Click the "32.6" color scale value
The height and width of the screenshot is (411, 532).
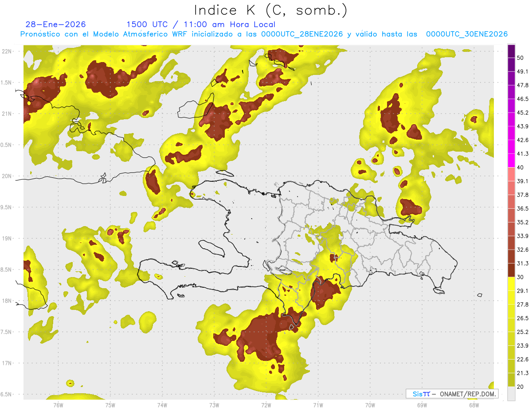[x=523, y=250]
